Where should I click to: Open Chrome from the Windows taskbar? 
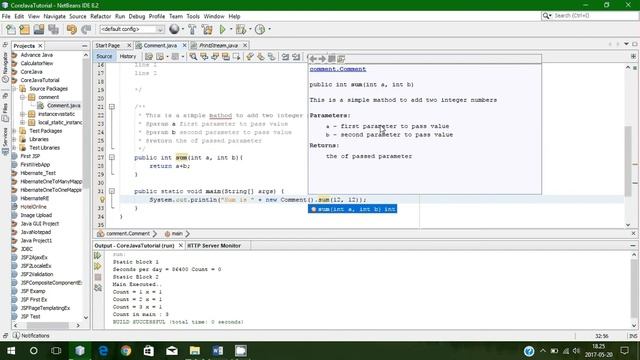(x=126, y=351)
